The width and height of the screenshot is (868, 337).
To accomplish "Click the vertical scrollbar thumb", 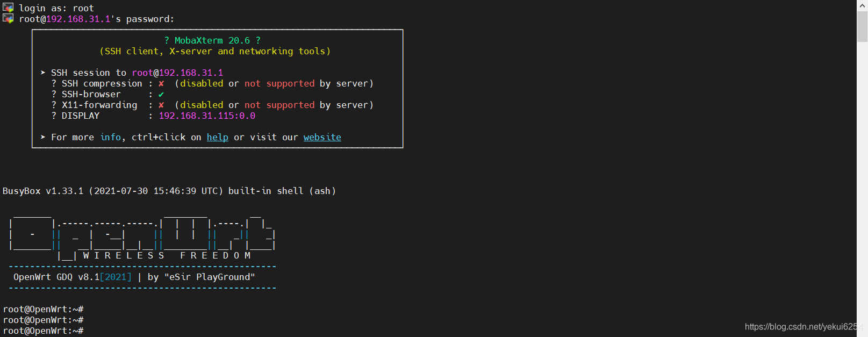I will [862, 26].
